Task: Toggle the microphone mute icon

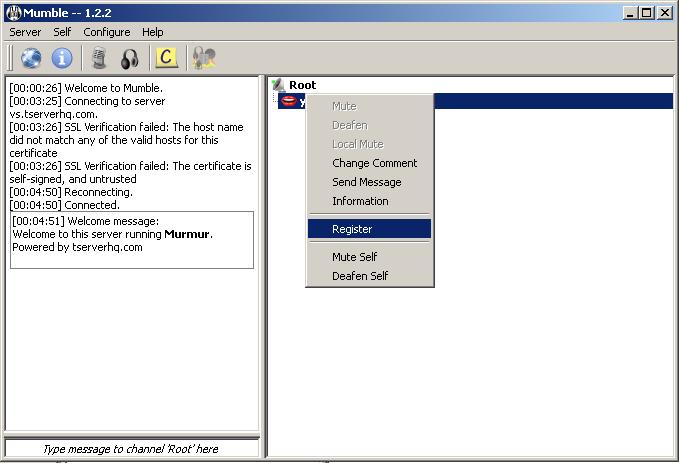Action: [x=100, y=58]
